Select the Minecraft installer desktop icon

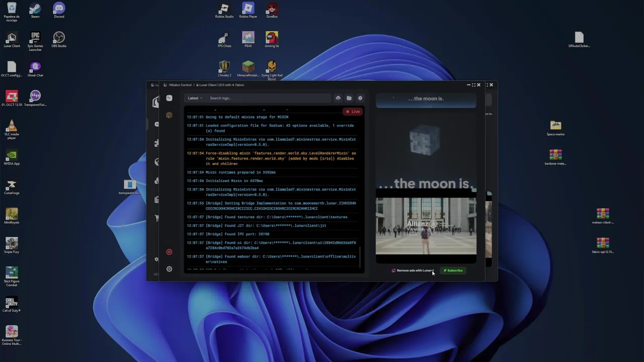[248, 69]
